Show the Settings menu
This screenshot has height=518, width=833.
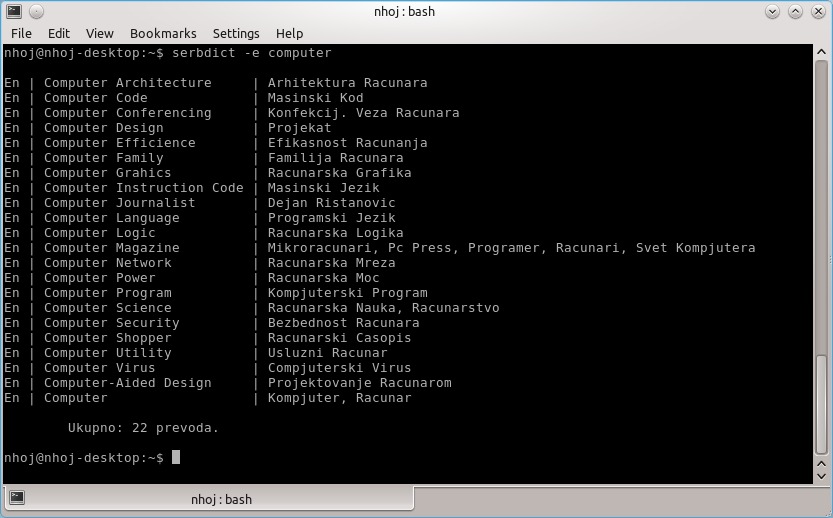point(236,33)
